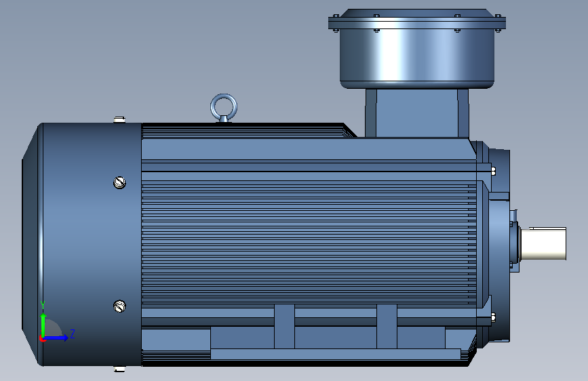Click the green Y axis of the triad

point(43,324)
